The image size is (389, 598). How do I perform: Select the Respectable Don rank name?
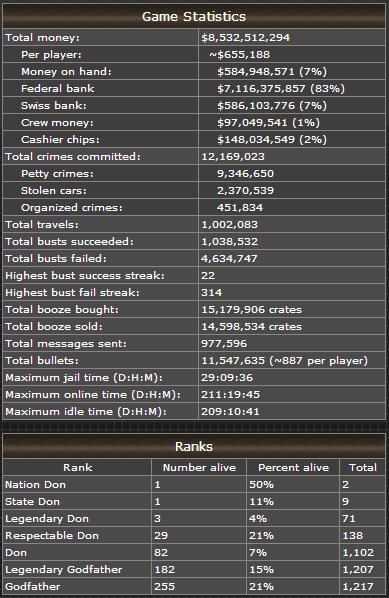(52, 535)
